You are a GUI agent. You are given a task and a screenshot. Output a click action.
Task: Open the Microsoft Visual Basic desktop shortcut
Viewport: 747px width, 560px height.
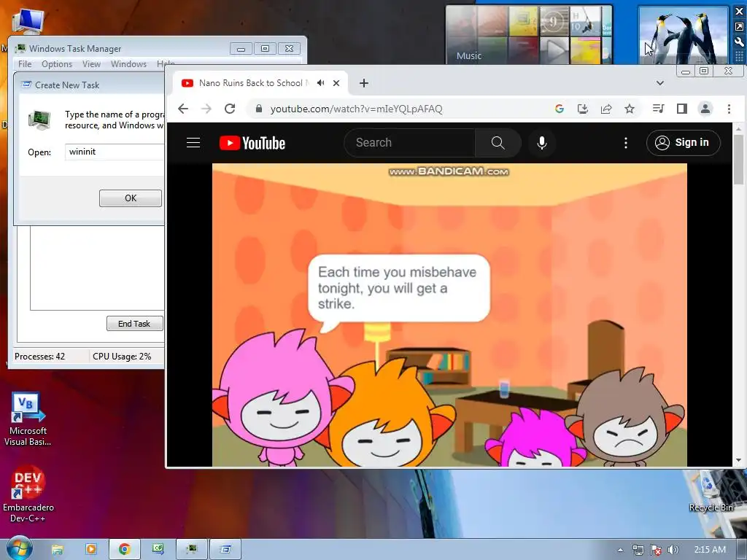pos(28,419)
